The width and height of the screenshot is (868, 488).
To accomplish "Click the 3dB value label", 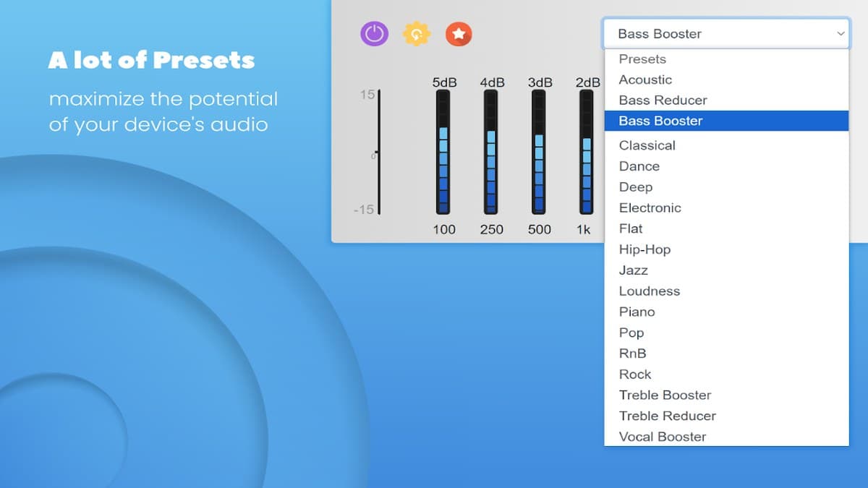I will coord(540,82).
